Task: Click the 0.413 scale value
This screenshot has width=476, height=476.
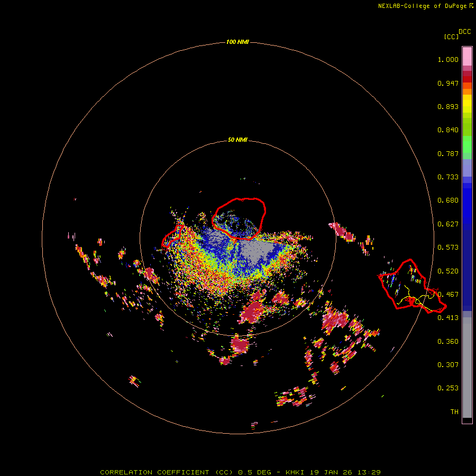Action: point(448,318)
